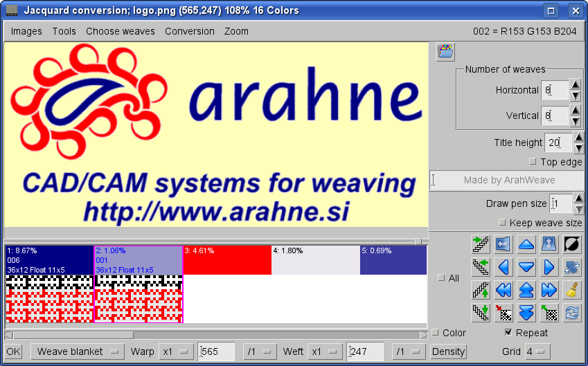Click the Weft 247 input field

point(365,351)
